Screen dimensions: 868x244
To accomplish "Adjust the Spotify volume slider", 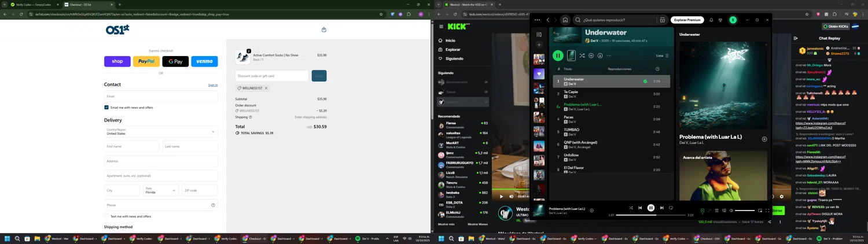I will [745, 210].
